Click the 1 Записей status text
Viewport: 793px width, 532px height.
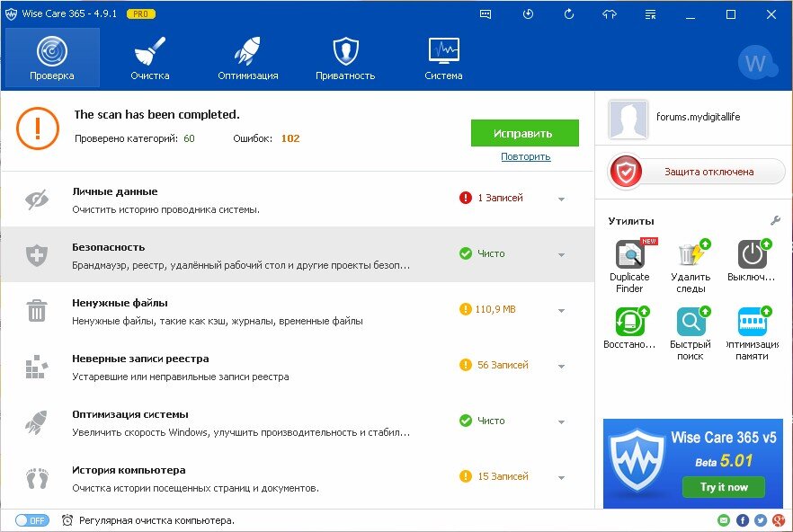(500, 198)
